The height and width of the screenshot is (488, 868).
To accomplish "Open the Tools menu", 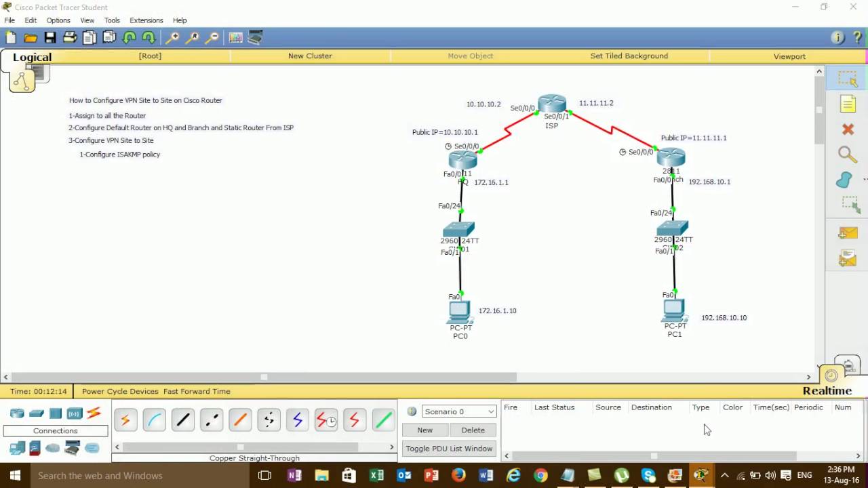I will [112, 20].
